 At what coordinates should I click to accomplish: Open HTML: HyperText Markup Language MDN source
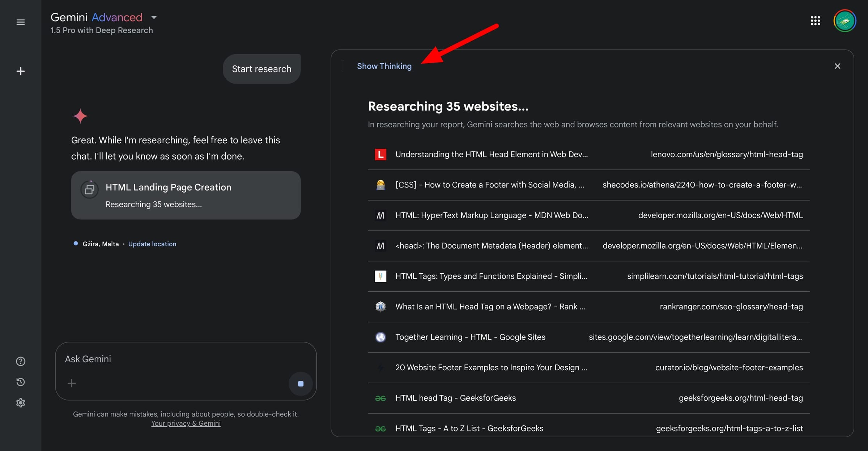pyautogui.click(x=492, y=215)
